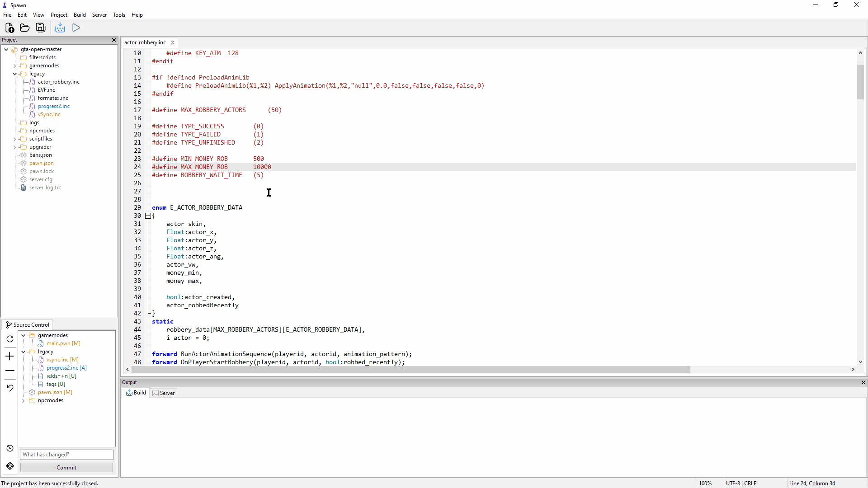Click the formatex.inc file icon
The width and height of the screenshot is (868, 488).
point(32,98)
